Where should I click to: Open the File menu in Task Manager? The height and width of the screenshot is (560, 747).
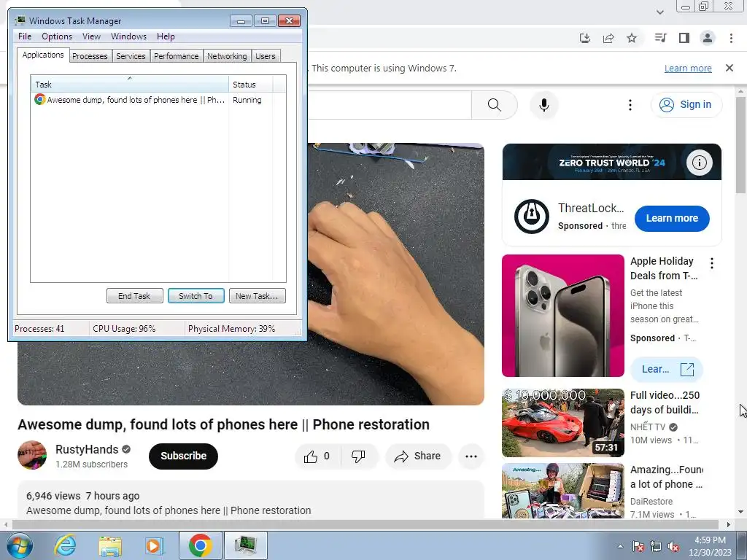[25, 36]
